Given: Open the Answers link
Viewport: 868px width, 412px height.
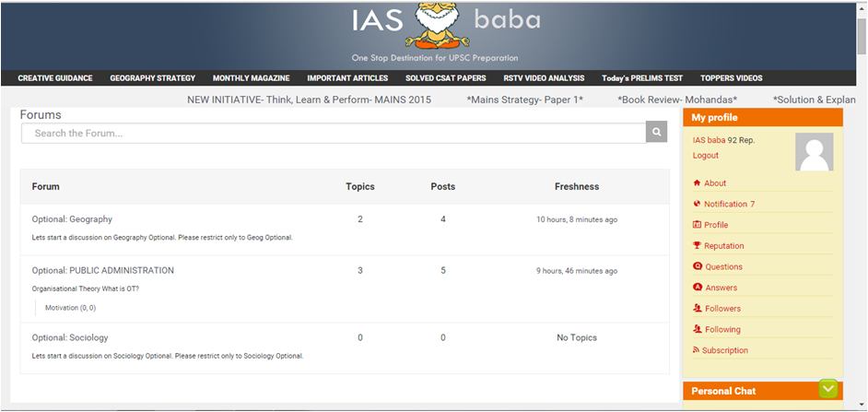Looking at the screenshot, I should click(721, 288).
